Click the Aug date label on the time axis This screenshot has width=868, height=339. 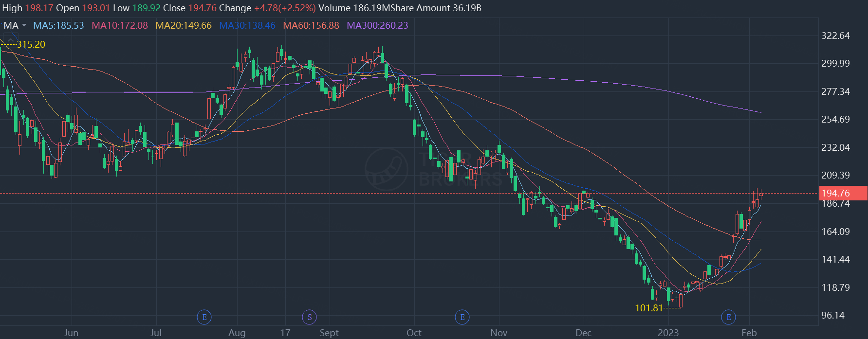pyautogui.click(x=237, y=333)
